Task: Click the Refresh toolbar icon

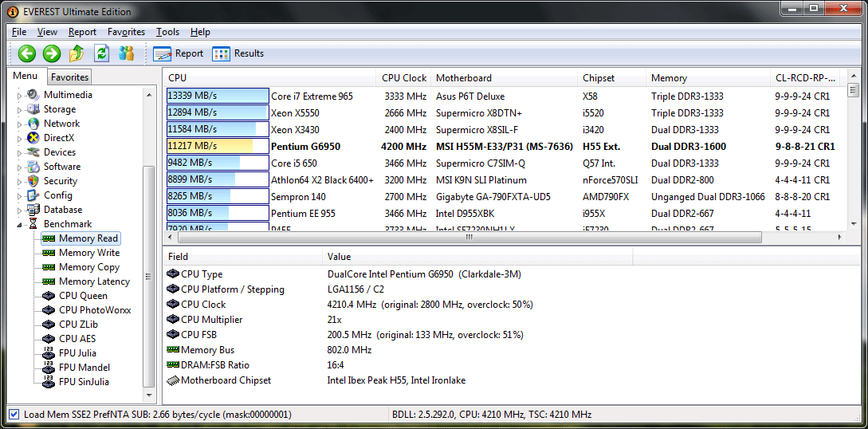Action: pos(101,53)
